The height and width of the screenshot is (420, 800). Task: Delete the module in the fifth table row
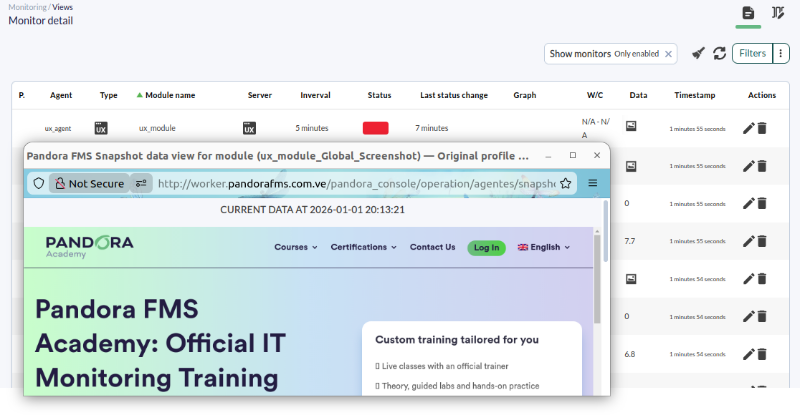762,279
